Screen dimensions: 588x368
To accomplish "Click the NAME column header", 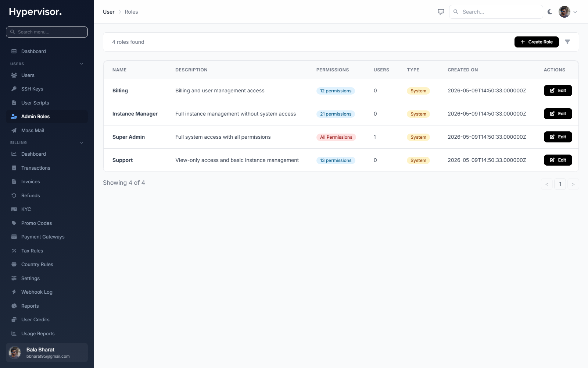I will (x=119, y=70).
